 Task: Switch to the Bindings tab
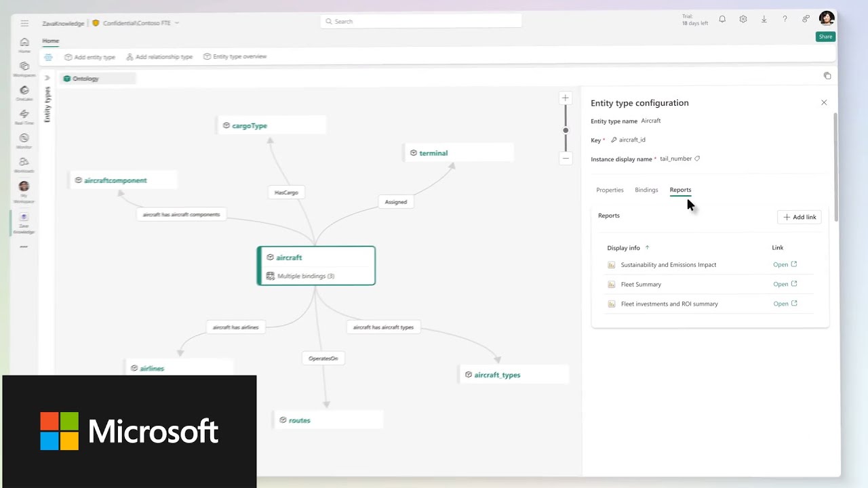coord(646,190)
